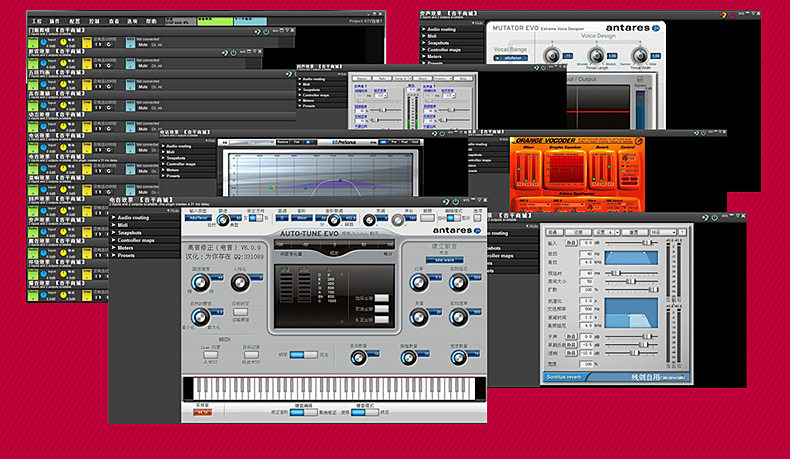The height and width of the screenshot is (459, 790).
Task: Click Mute in the first rack plugin row
Action: tap(143, 45)
